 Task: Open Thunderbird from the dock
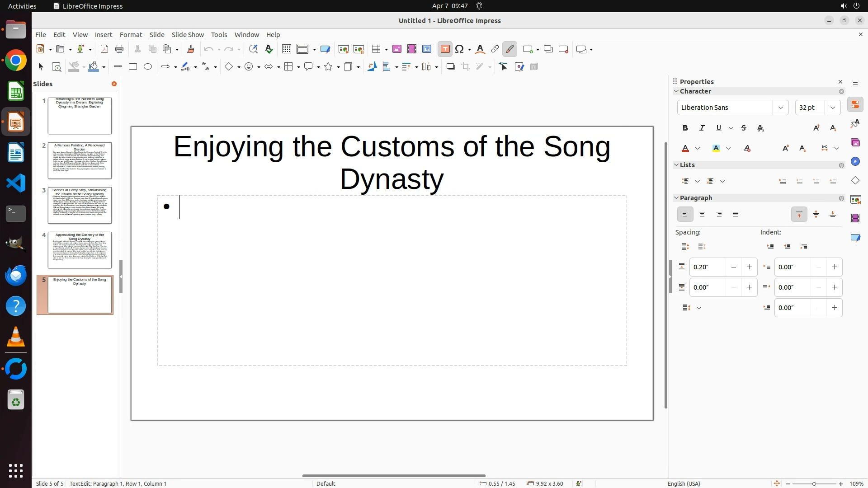coord(16,275)
